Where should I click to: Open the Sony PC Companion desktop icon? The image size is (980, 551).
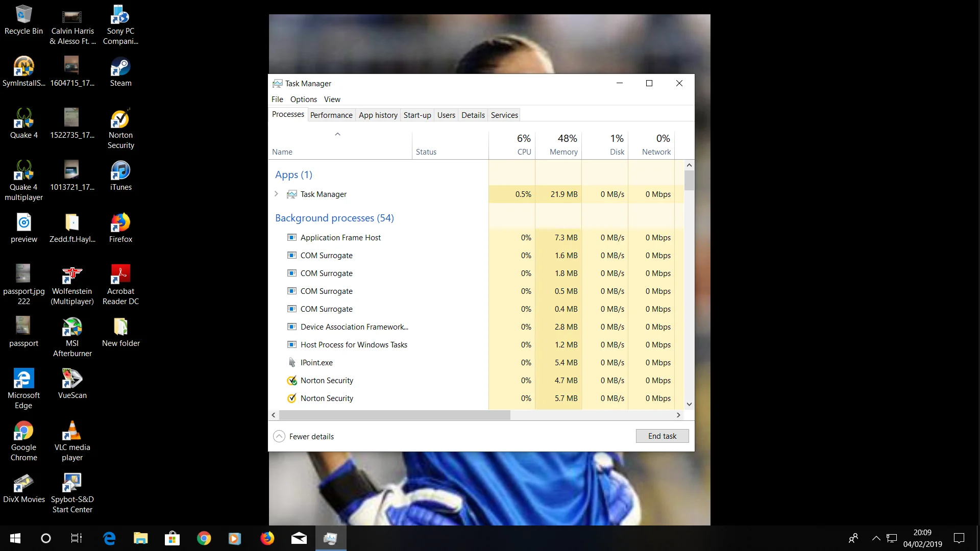pos(120,25)
